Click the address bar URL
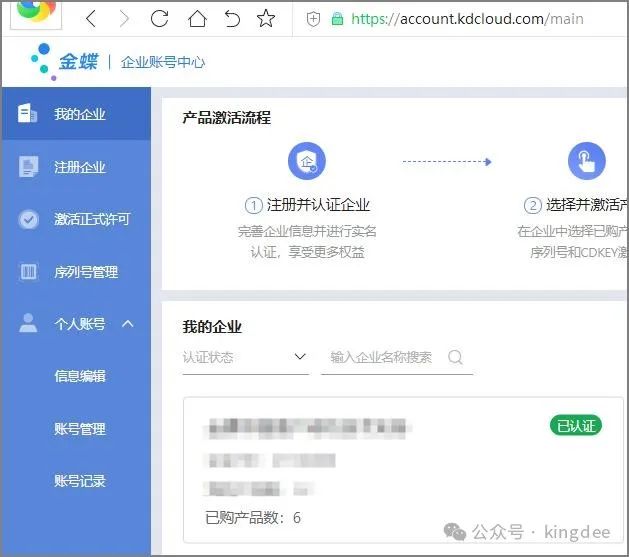The height and width of the screenshot is (557, 629). point(467,19)
